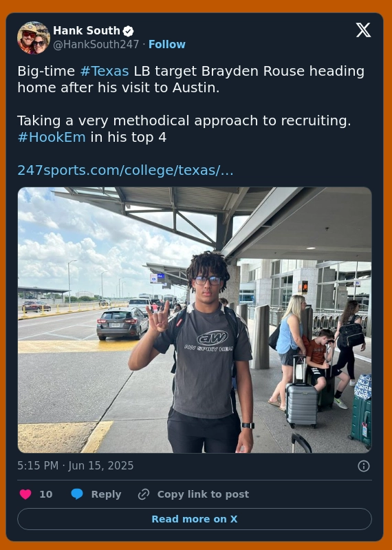This screenshot has width=392, height=550.
Task: Click the verified badge next to Hank South
Action: pyautogui.click(x=128, y=31)
